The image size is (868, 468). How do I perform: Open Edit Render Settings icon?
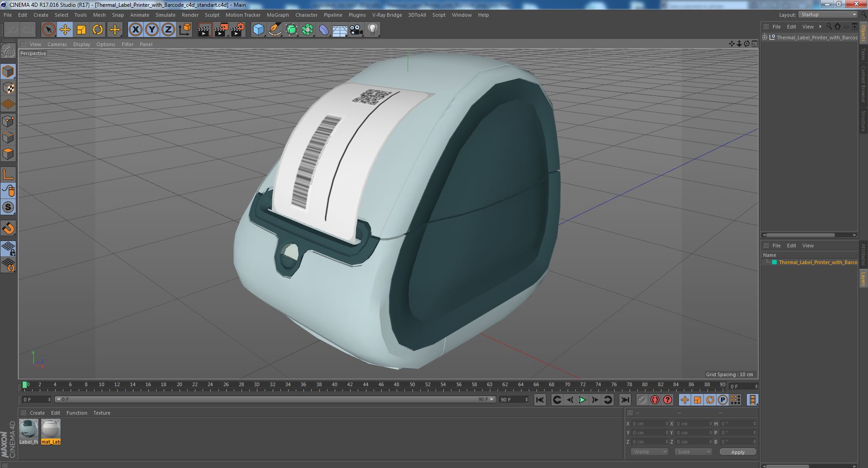[x=237, y=30]
